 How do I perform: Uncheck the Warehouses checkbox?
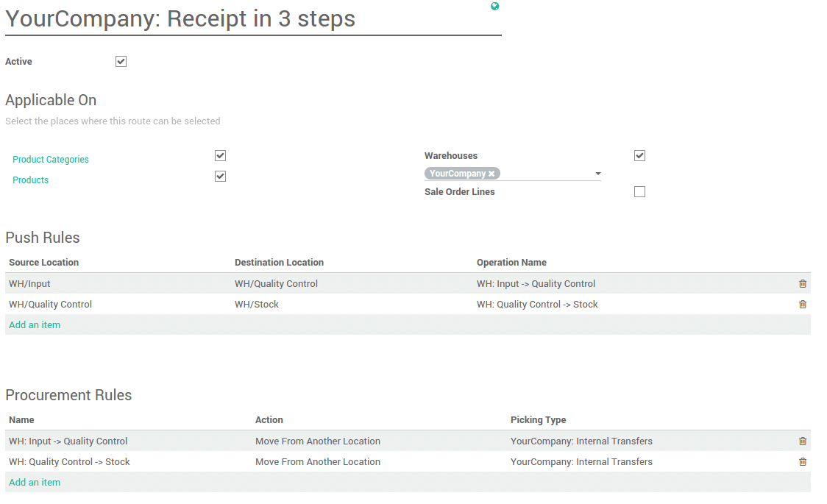pos(639,155)
